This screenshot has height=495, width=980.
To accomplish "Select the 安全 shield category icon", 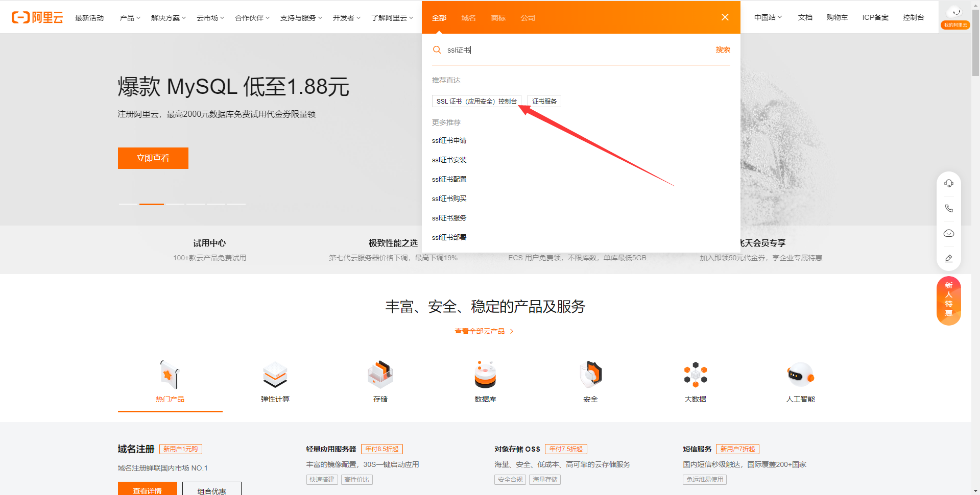I will pos(590,375).
